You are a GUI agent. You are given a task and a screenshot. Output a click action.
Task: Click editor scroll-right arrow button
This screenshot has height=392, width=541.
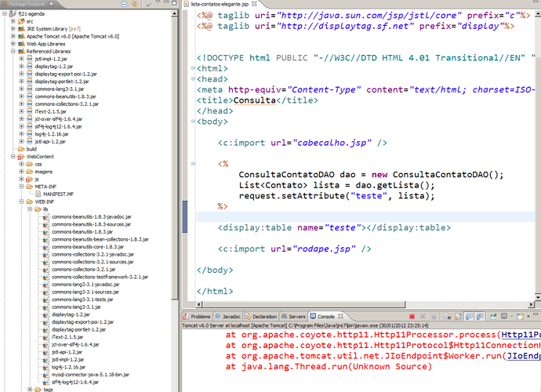[532, 305]
